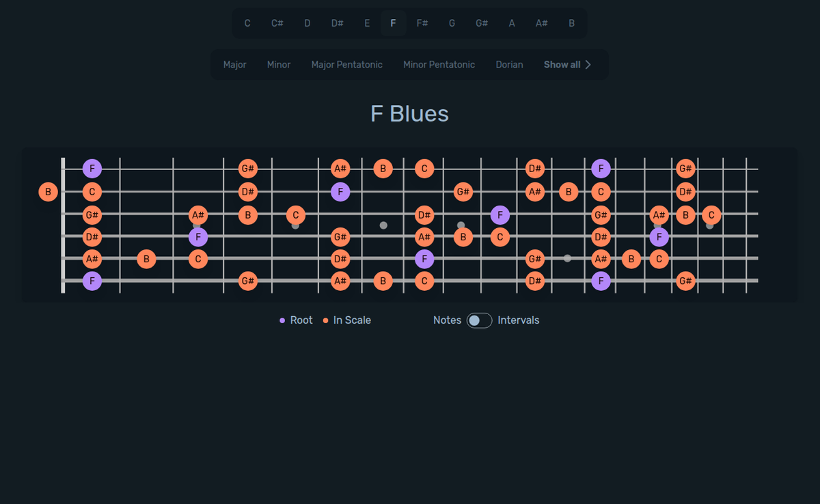This screenshot has width=820, height=504.
Task: Select the C note at fret 8 fourth string
Action: (500, 237)
